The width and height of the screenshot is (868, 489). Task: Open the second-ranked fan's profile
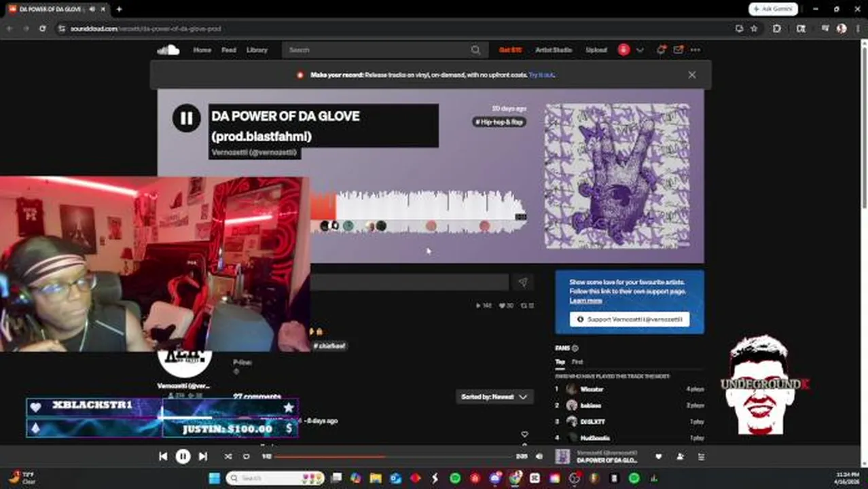(590, 405)
